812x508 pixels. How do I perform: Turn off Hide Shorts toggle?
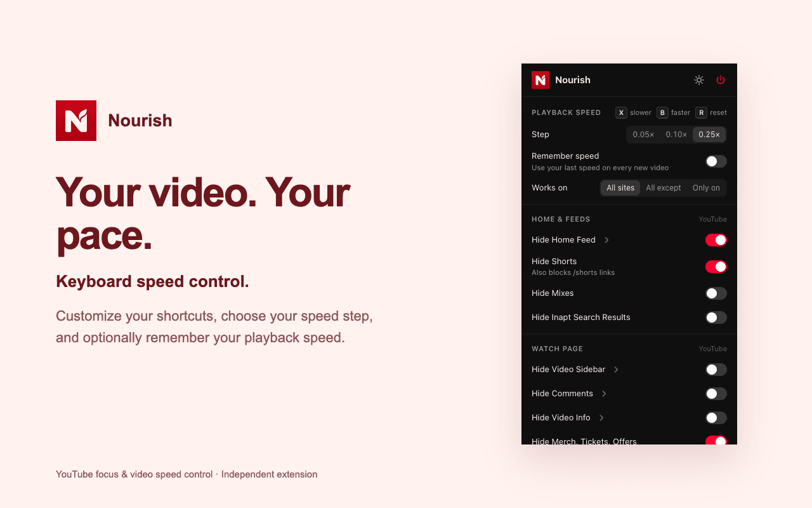[x=716, y=267]
